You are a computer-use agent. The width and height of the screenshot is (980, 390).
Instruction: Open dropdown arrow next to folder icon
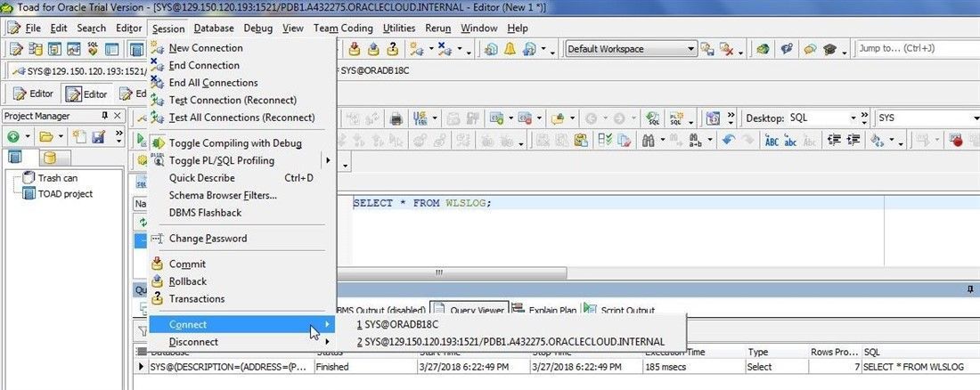(x=61, y=136)
